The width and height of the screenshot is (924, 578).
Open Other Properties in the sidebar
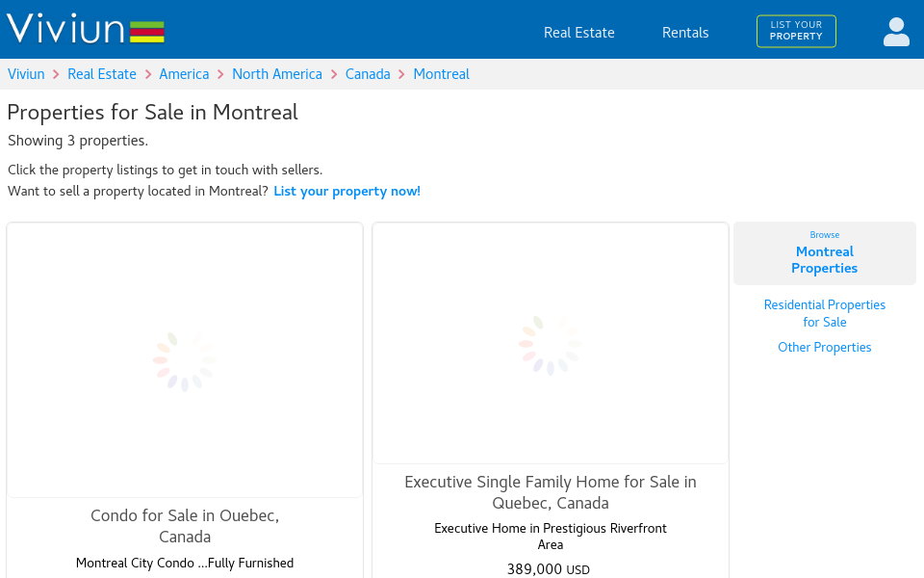[824, 347]
